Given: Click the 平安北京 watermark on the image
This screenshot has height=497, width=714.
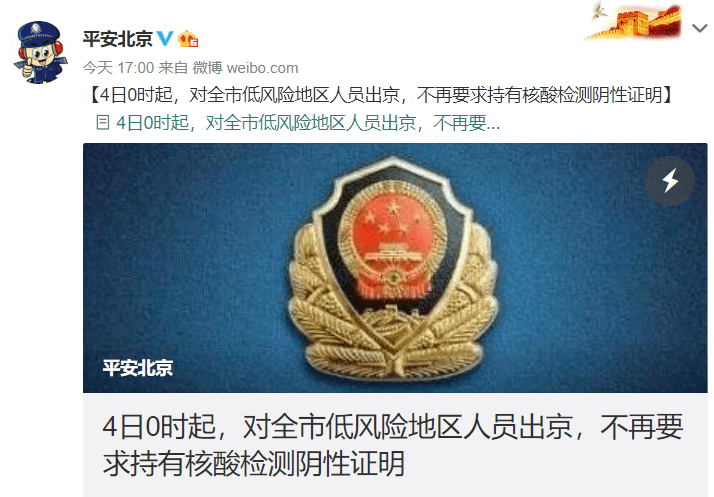Looking at the screenshot, I should point(138,368).
